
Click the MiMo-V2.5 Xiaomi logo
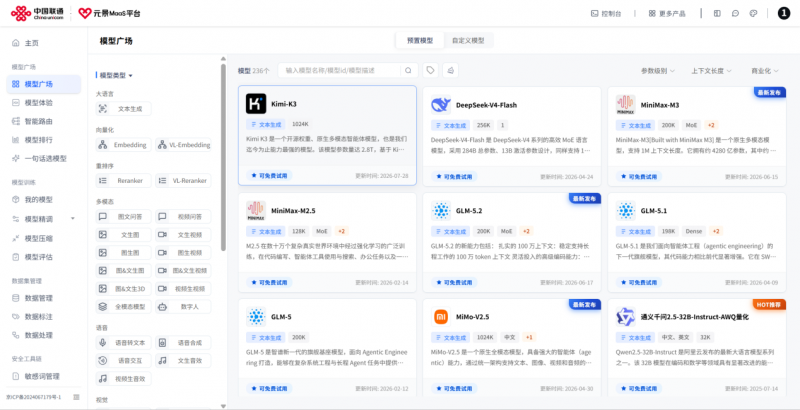tap(440, 317)
